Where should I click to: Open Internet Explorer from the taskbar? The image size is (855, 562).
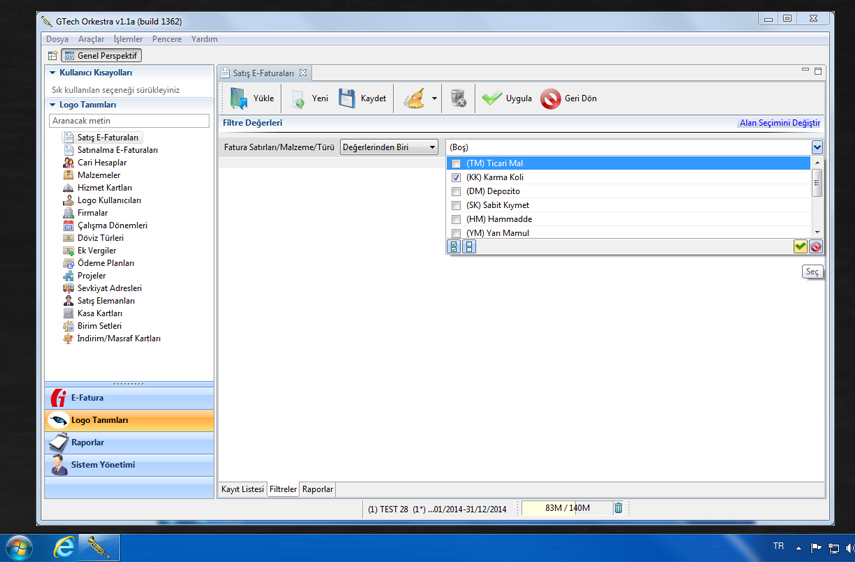coord(64,547)
